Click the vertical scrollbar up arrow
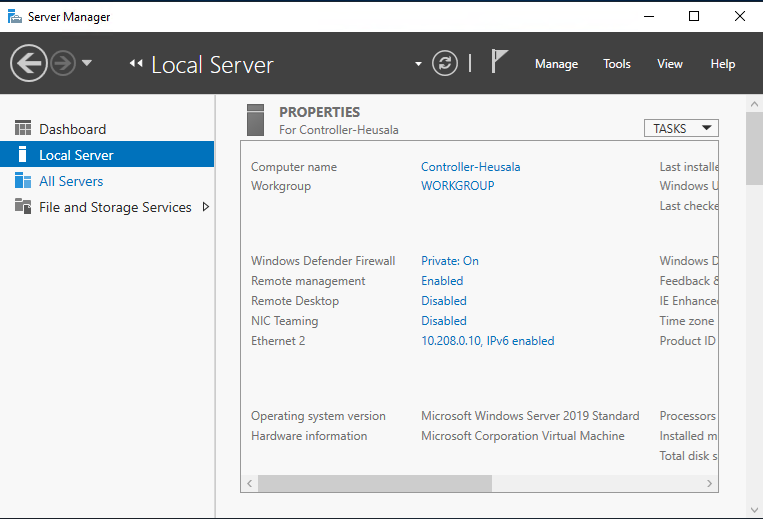Image resolution: width=763 pixels, height=519 pixels. click(x=754, y=104)
